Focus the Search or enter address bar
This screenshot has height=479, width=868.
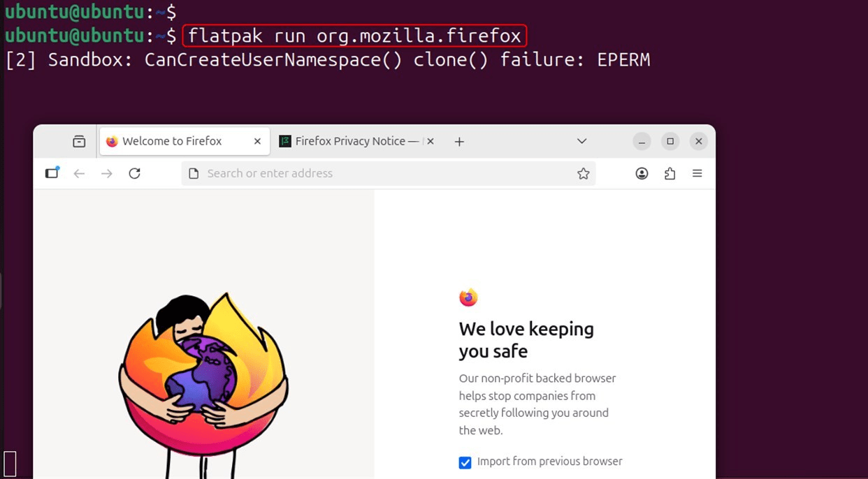pyautogui.click(x=389, y=173)
